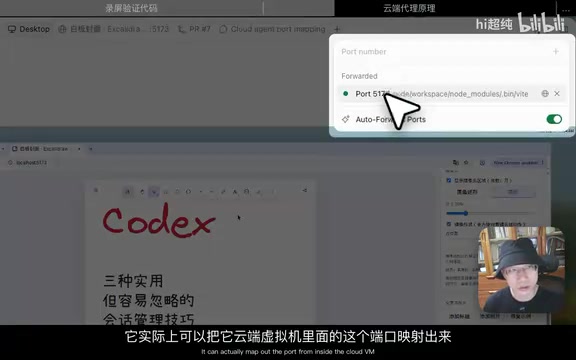
Task: Open the Excalidraw hamburger menu
Action: click(96, 190)
